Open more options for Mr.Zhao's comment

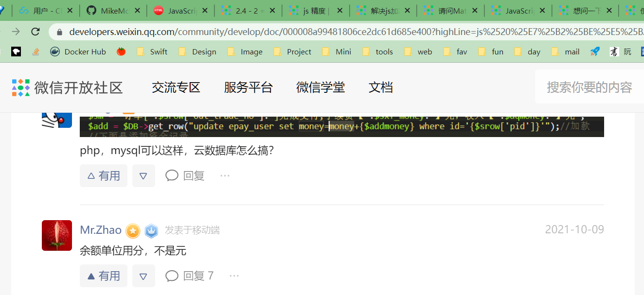(x=234, y=276)
